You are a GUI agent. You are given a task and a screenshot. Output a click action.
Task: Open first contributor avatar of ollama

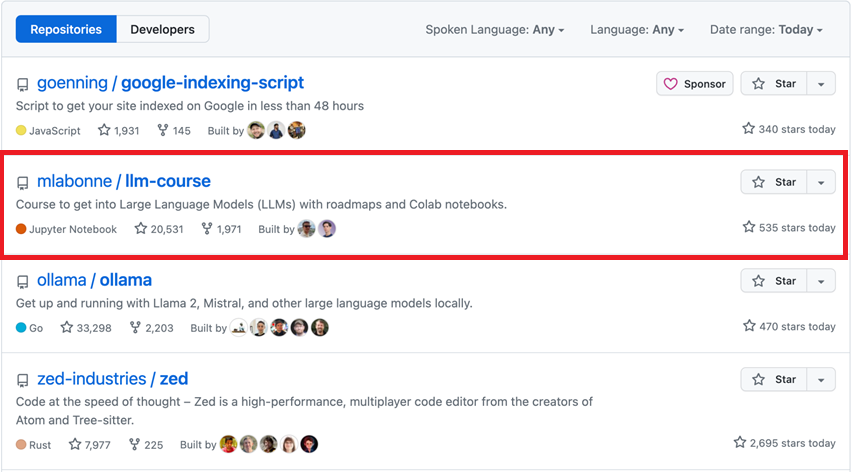click(x=239, y=328)
